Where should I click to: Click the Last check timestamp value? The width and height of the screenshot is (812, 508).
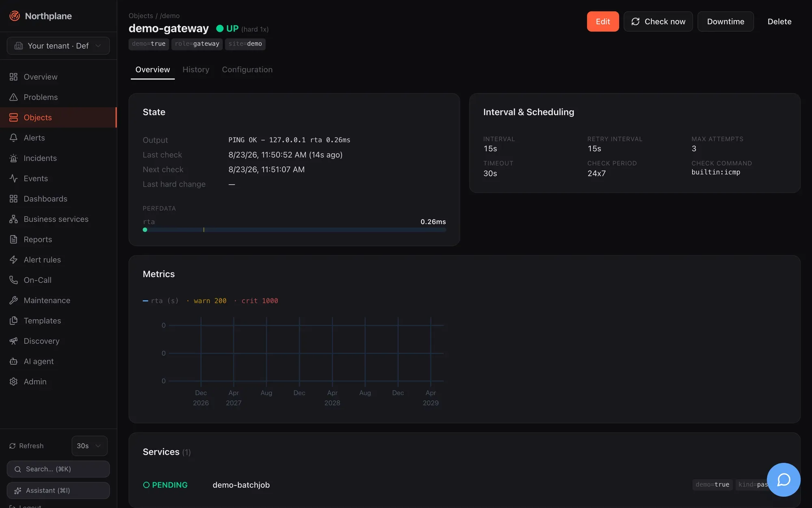[x=285, y=155]
